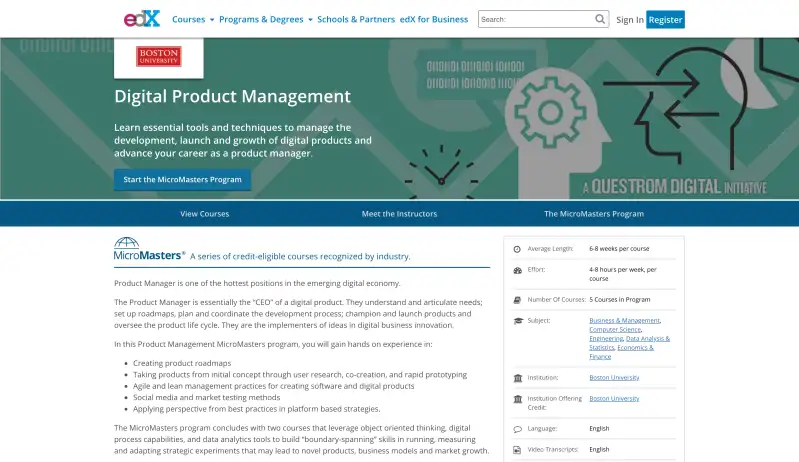Click the Boston University logo
The height and width of the screenshot is (462, 799).
coord(158,56)
